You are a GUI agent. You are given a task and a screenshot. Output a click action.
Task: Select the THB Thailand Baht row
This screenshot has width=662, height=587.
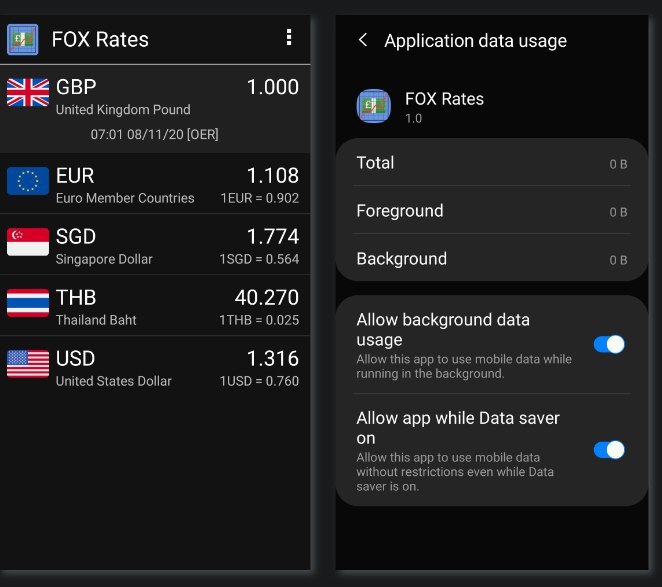155,307
